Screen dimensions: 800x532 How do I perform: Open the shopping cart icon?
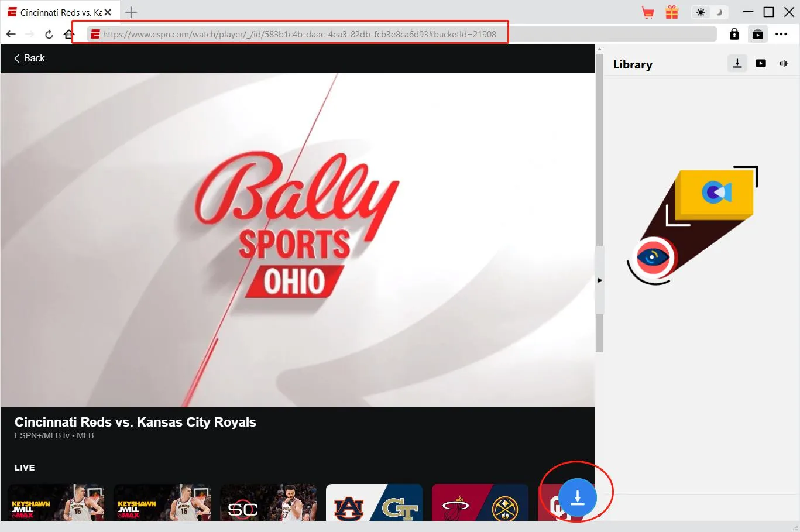click(x=648, y=12)
